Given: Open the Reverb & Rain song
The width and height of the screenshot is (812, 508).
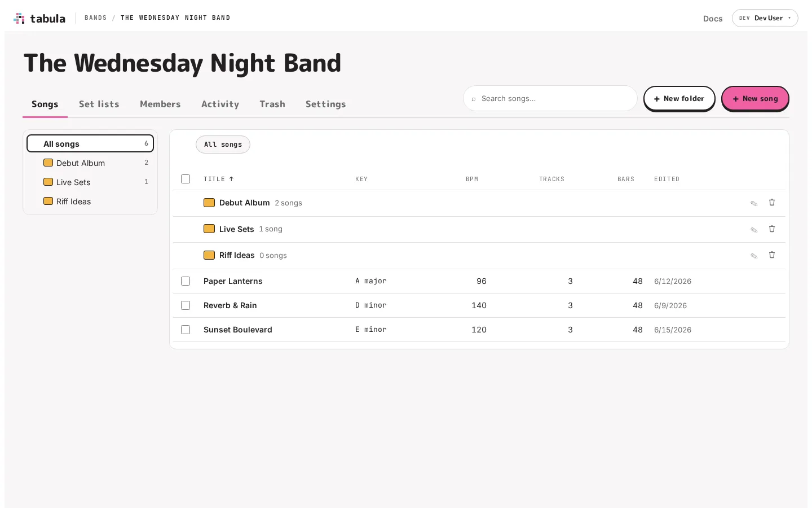Looking at the screenshot, I should (230, 305).
